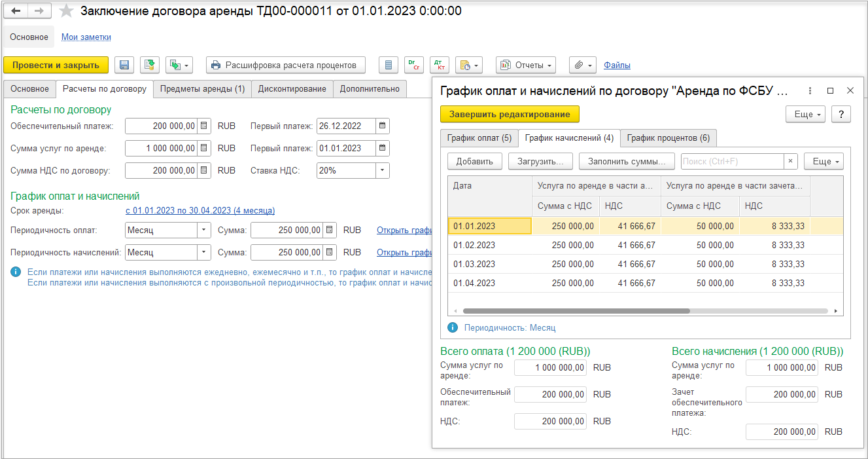Click the save (floppy disk) icon
The image size is (868, 459).
[124, 65]
